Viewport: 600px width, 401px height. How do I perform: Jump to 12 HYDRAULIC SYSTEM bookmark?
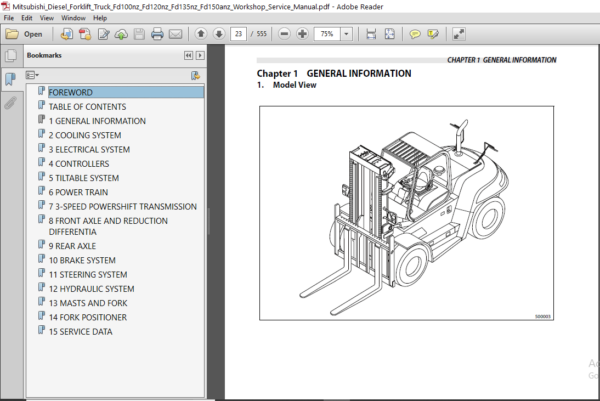point(91,289)
